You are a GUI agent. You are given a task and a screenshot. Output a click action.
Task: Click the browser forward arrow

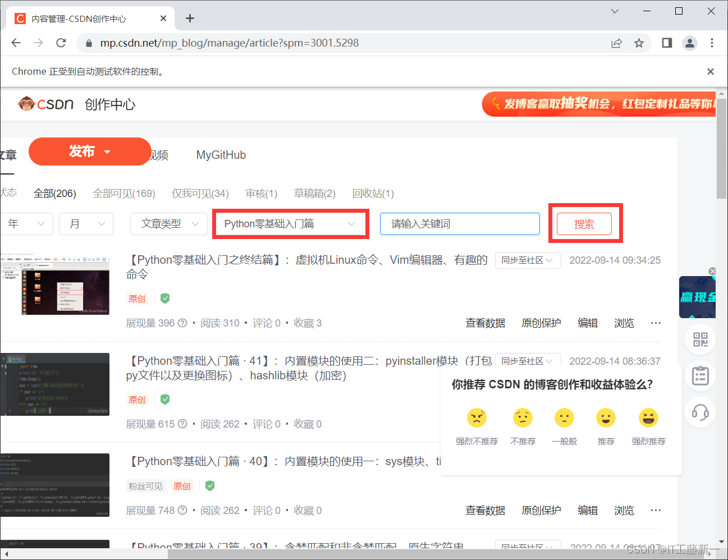(38, 43)
